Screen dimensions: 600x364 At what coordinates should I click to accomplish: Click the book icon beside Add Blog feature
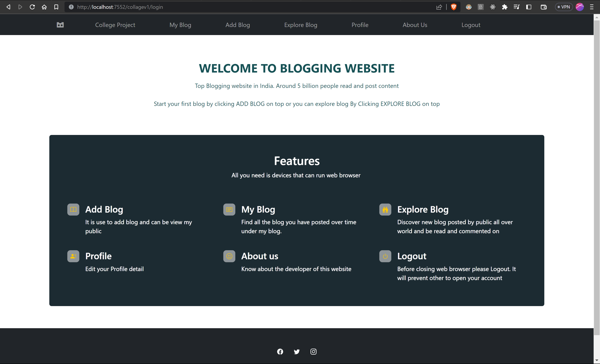click(x=73, y=209)
